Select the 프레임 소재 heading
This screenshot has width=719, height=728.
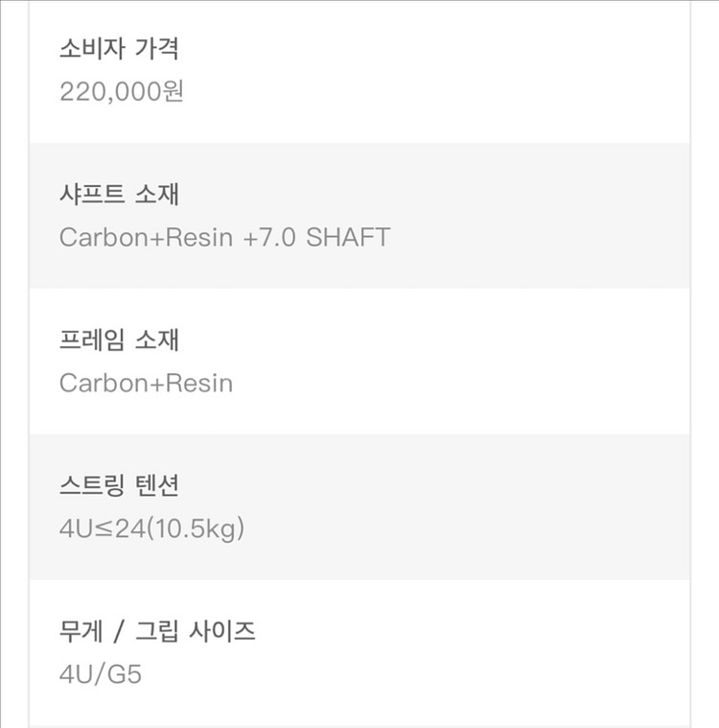(119, 340)
